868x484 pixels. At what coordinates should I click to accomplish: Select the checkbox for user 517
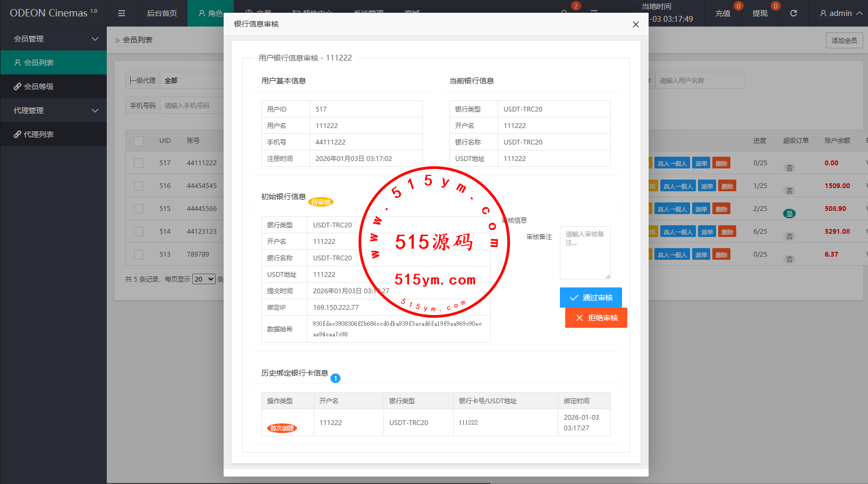(139, 163)
